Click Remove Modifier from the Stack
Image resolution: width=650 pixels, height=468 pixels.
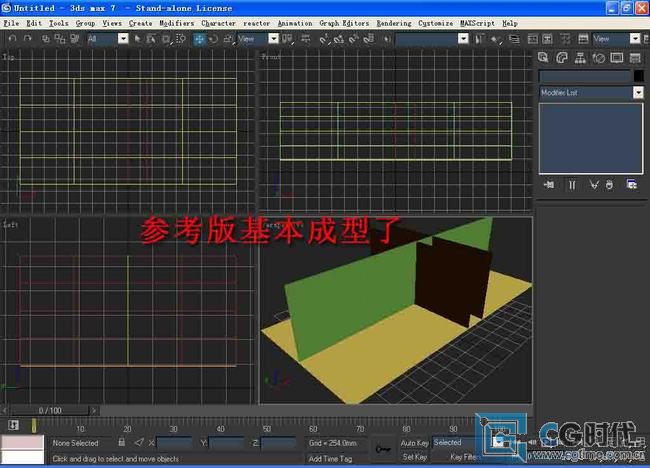tap(609, 184)
